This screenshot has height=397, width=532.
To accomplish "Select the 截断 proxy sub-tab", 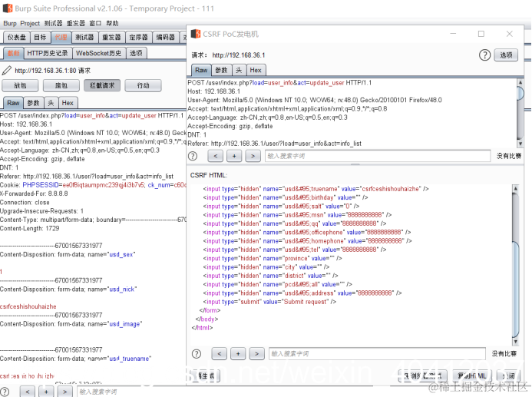I will coord(14,53).
